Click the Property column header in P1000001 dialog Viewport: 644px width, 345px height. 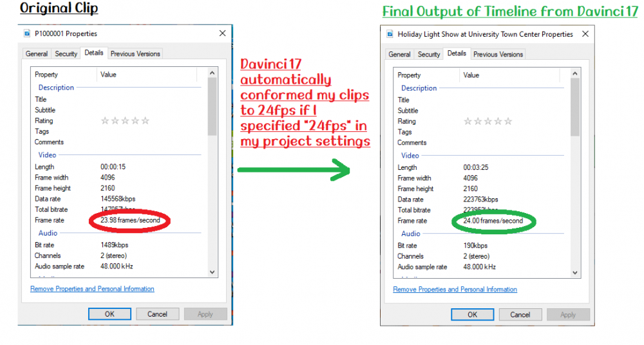click(46, 75)
